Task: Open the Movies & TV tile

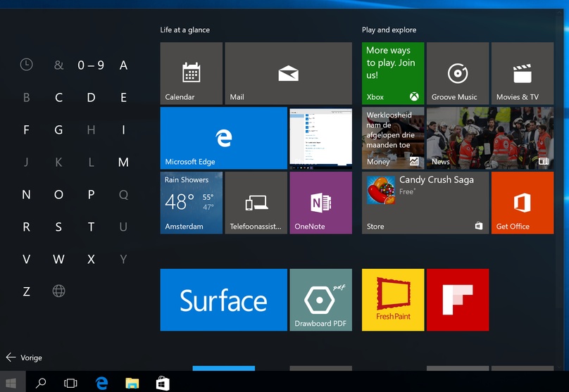Action: [523, 73]
